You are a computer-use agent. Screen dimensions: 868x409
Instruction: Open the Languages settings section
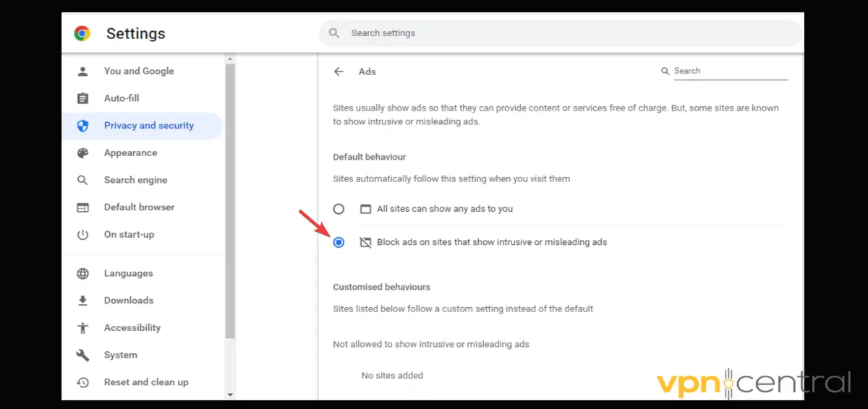[128, 273]
